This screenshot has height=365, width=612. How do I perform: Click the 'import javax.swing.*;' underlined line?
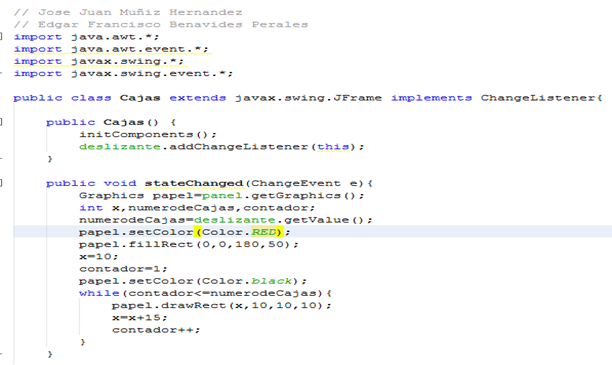click(x=99, y=61)
